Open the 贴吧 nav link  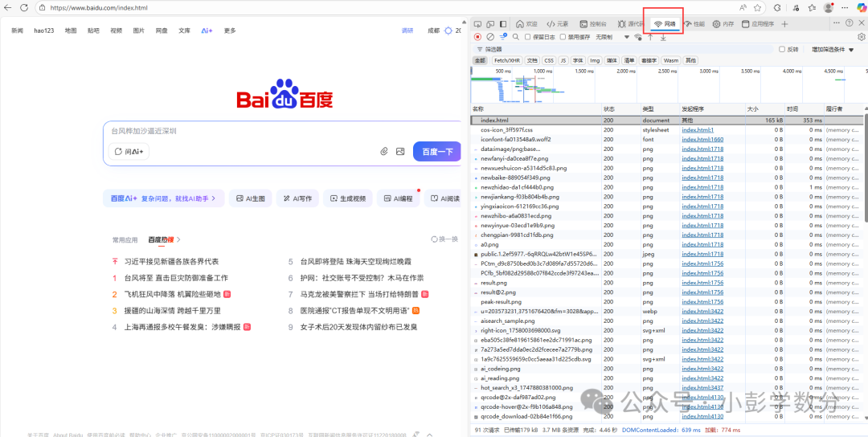click(93, 31)
